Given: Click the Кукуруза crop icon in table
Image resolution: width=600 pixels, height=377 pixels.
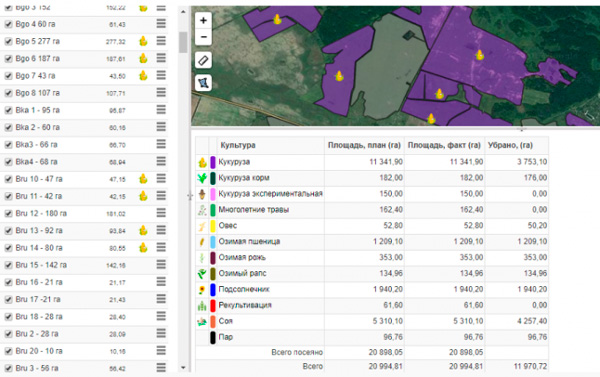Looking at the screenshot, I should click(202, 162).
